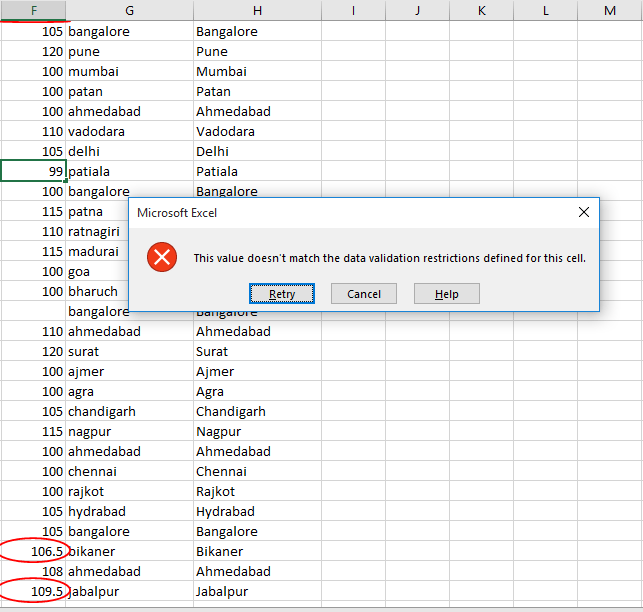Close the Microsoft Excel dialog with X

[x=584, y=212]
